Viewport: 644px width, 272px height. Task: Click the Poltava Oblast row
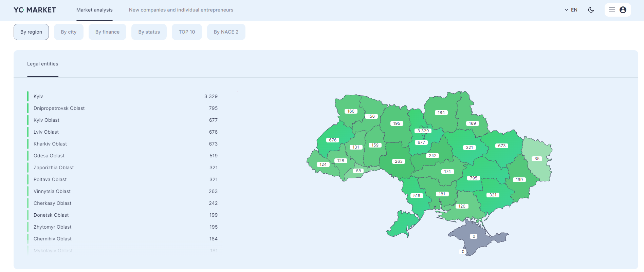123,179
